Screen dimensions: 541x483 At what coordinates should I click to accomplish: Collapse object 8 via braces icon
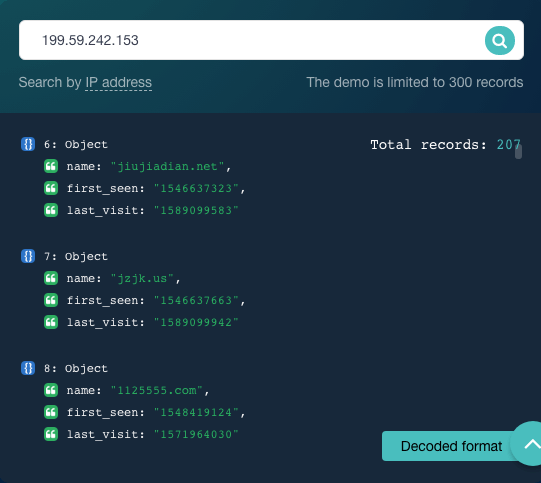coord(28,368)
